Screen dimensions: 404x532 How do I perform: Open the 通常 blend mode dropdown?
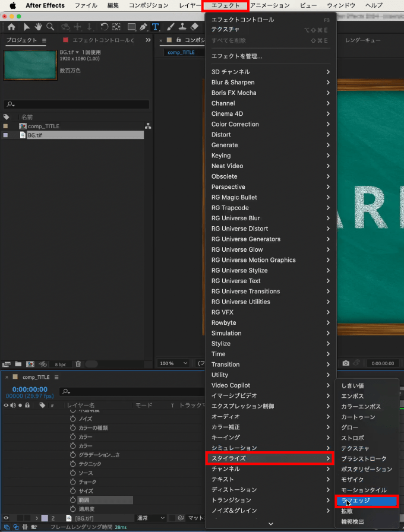click(150, 518)
